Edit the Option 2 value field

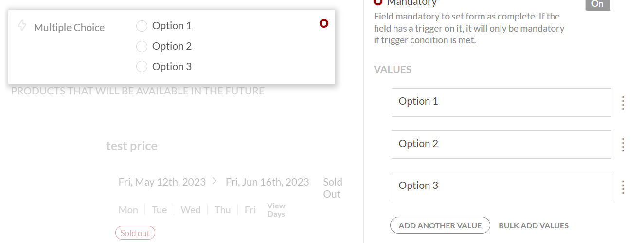tap(501, 144)
